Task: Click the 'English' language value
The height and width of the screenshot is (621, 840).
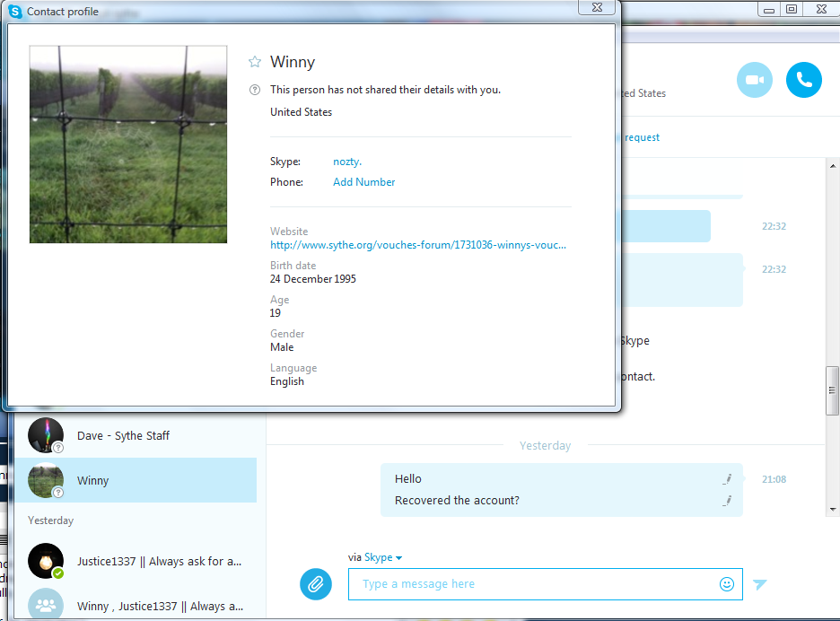Action: [x=287, y=381]
